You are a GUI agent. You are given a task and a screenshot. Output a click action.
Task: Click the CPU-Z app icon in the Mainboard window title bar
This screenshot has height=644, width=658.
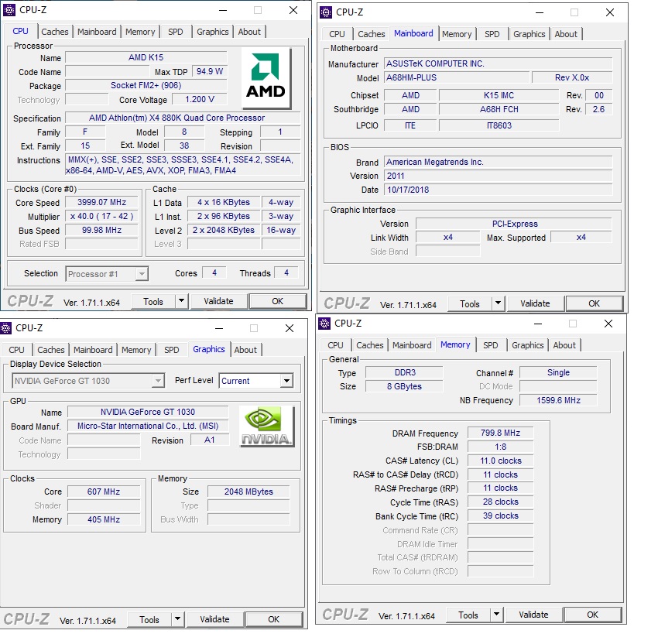tap(326, 12)
